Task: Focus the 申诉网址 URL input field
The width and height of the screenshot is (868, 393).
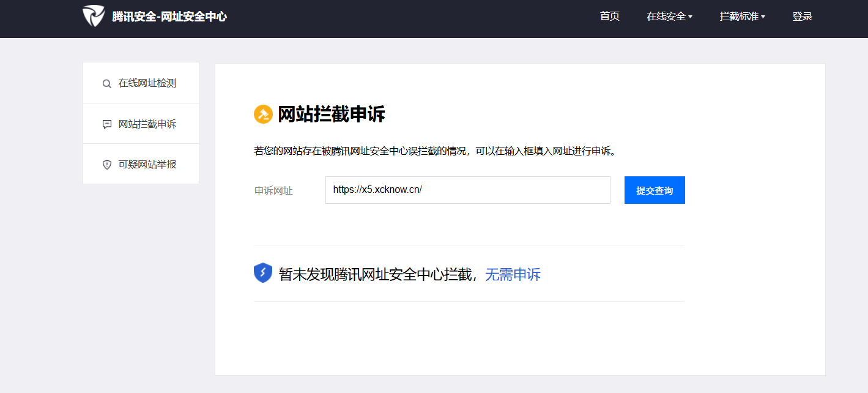Action: [468, 190]
